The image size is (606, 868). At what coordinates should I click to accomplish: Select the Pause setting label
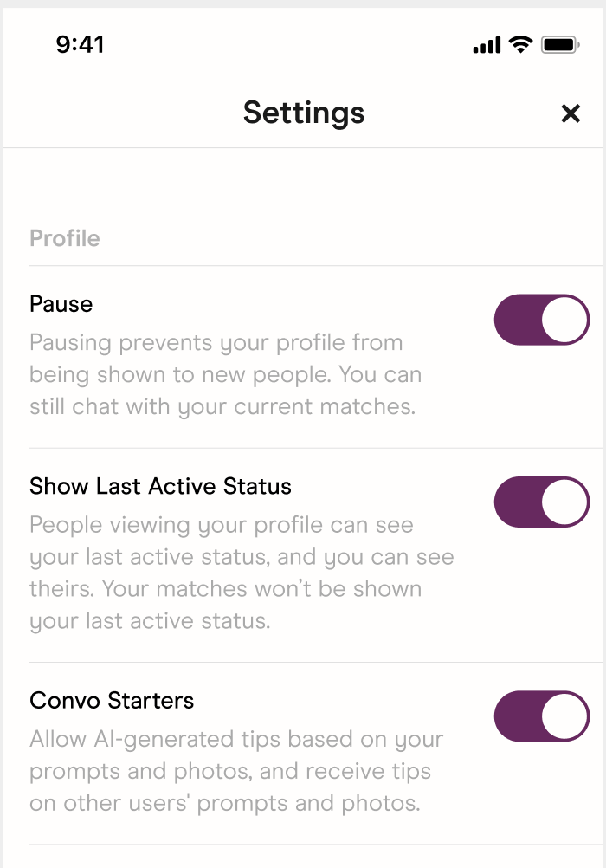61,304
